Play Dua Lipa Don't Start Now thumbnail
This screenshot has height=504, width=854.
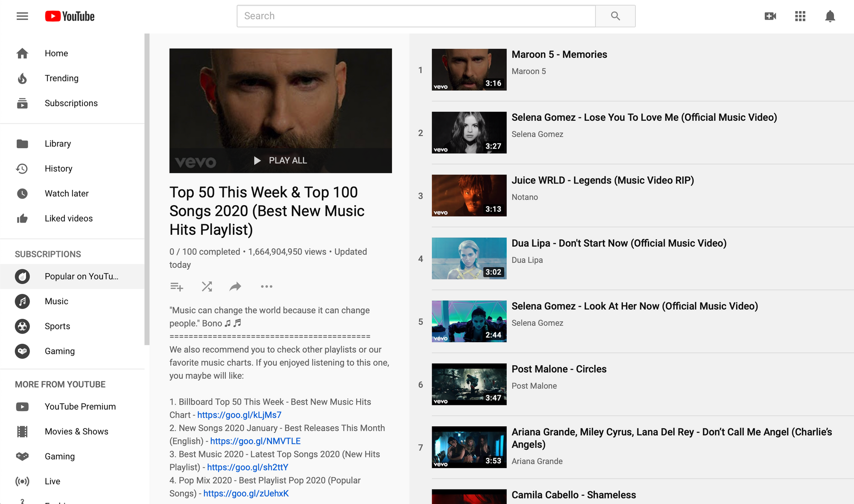tap(469, 259)
